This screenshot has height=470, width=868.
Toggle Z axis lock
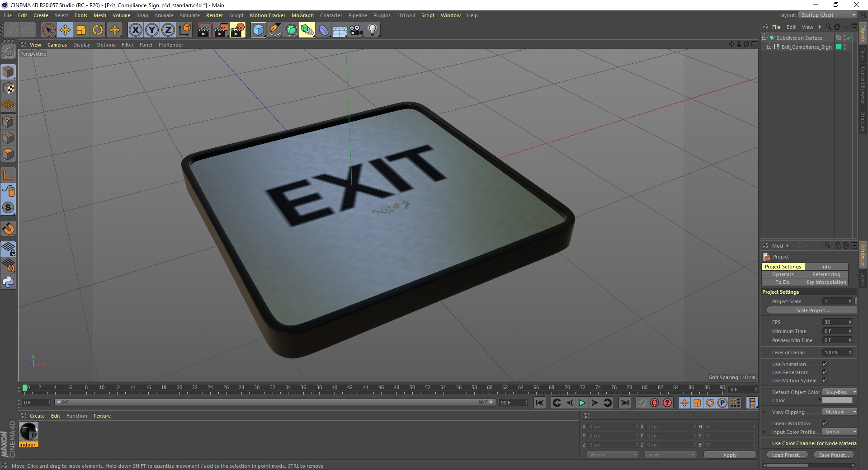[168, 30]
